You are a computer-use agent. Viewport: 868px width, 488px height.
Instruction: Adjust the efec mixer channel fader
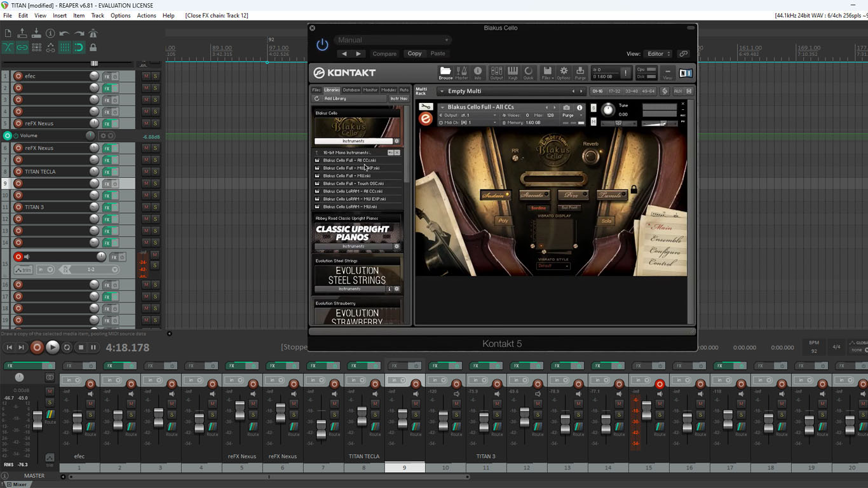(78, 423)
